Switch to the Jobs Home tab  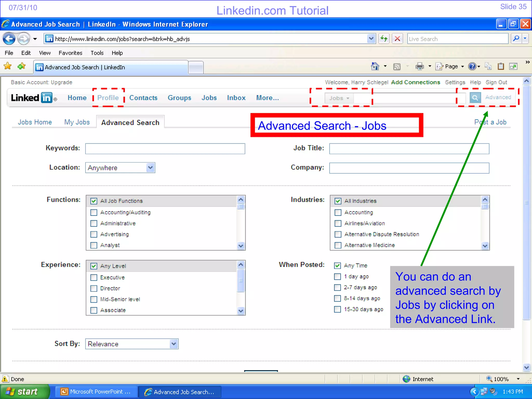(35, 122)
